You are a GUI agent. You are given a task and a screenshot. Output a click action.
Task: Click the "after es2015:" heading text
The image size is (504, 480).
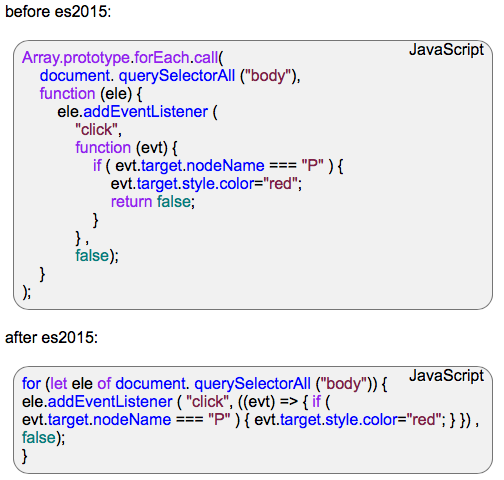click(52, 338)
